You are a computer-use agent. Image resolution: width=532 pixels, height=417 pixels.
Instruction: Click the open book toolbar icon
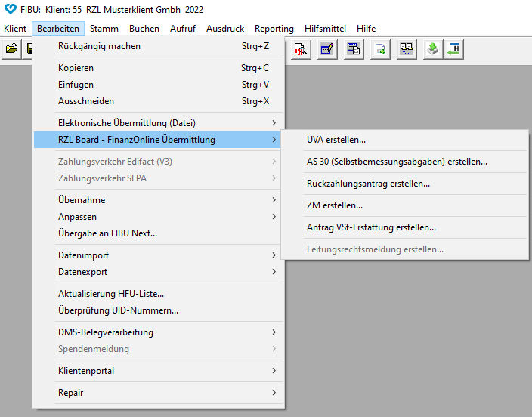(x=407, y=49)
